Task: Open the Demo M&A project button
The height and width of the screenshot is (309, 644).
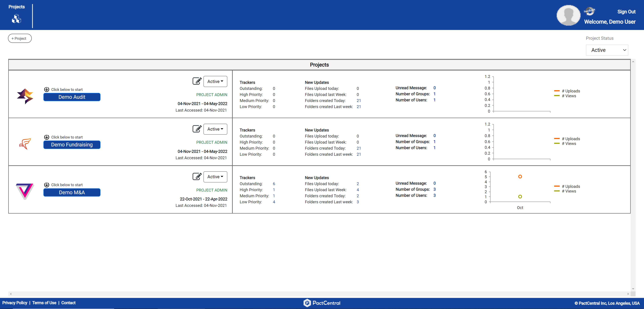Action: pyautogui.click(x=72, y=192)
